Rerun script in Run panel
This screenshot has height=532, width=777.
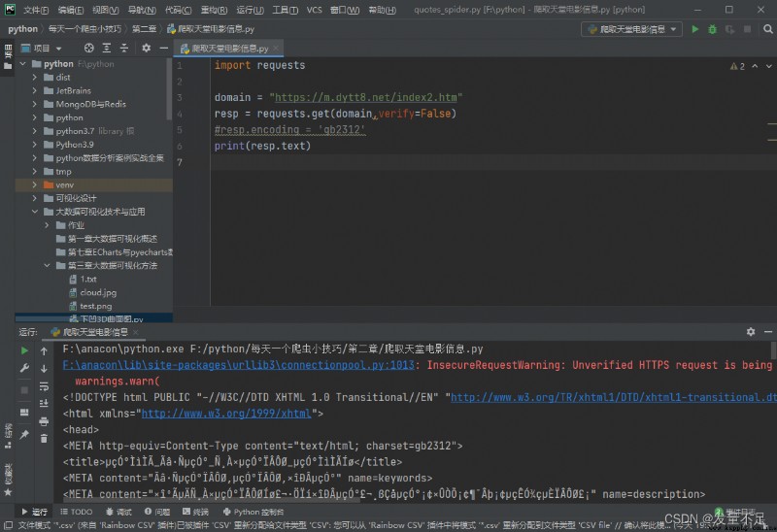coord(24,350)
